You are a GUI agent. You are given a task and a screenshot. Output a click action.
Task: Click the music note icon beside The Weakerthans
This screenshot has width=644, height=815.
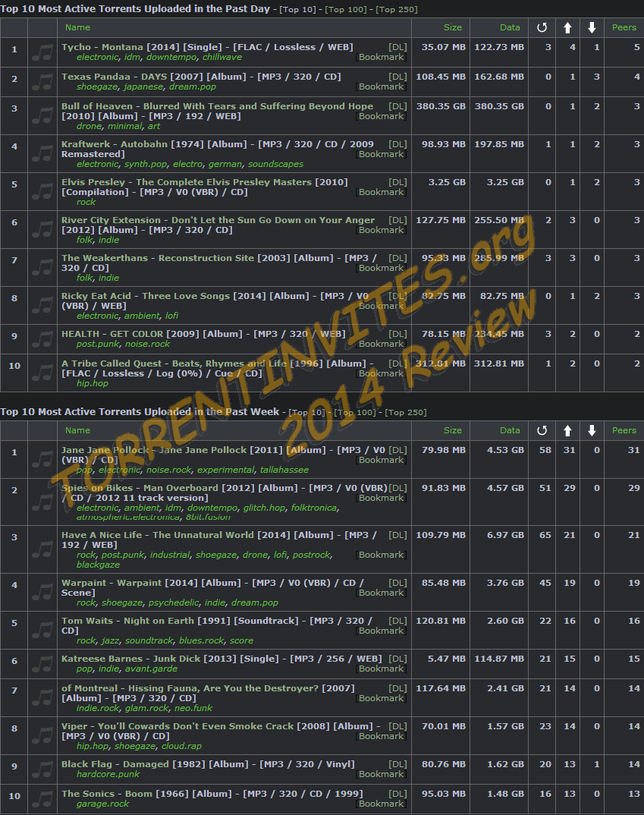42,267
